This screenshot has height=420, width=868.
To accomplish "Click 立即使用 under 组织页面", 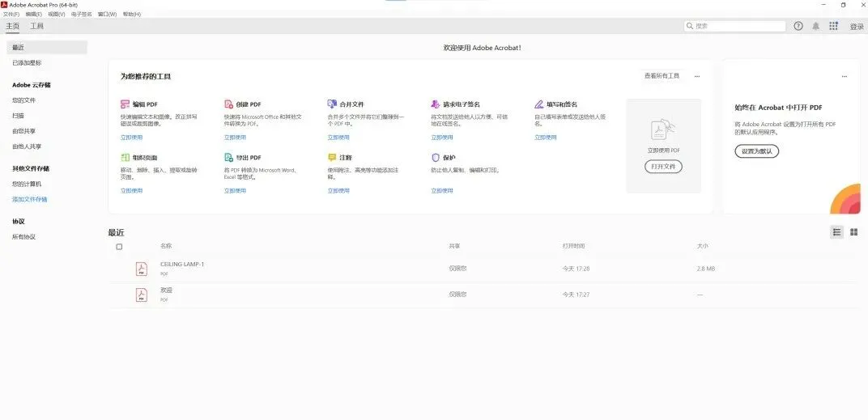I will tap(132, 190).
